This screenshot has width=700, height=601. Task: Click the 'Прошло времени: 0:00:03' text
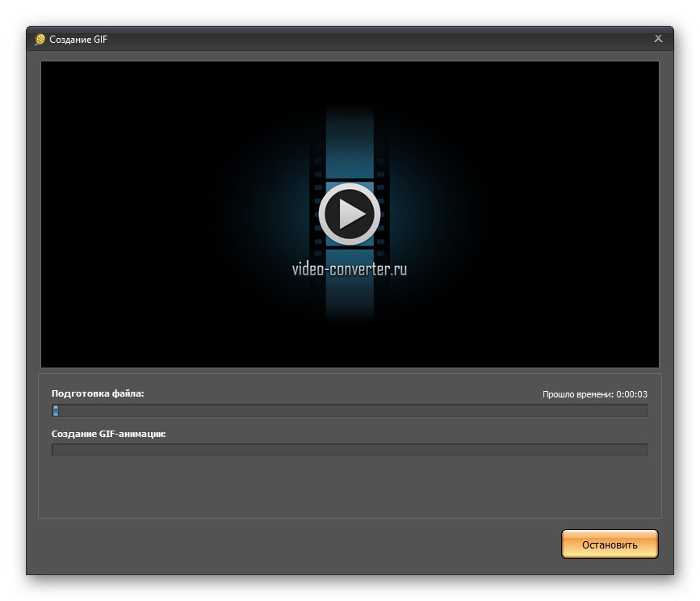coord(595,394)
